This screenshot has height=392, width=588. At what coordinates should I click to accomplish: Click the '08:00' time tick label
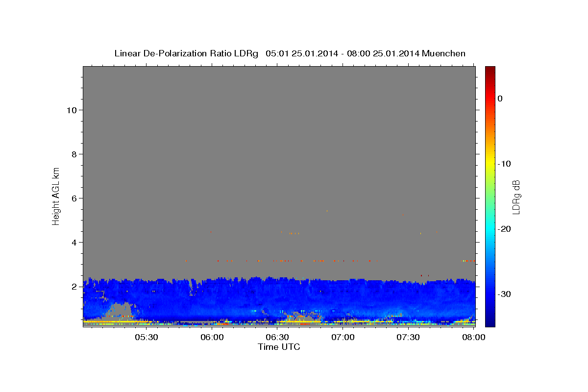474,338
